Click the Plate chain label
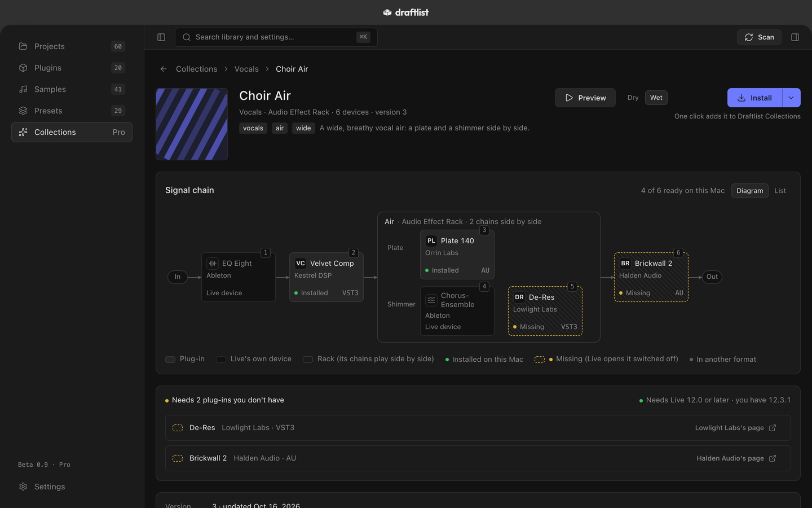The image size is (812, 508). pyautogui.click(x=395, y=248)
